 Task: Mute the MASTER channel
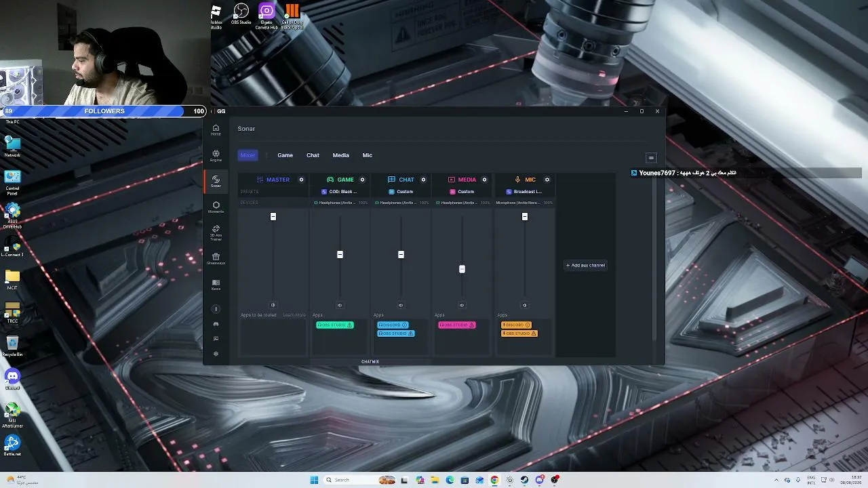(x=273, y=305)
